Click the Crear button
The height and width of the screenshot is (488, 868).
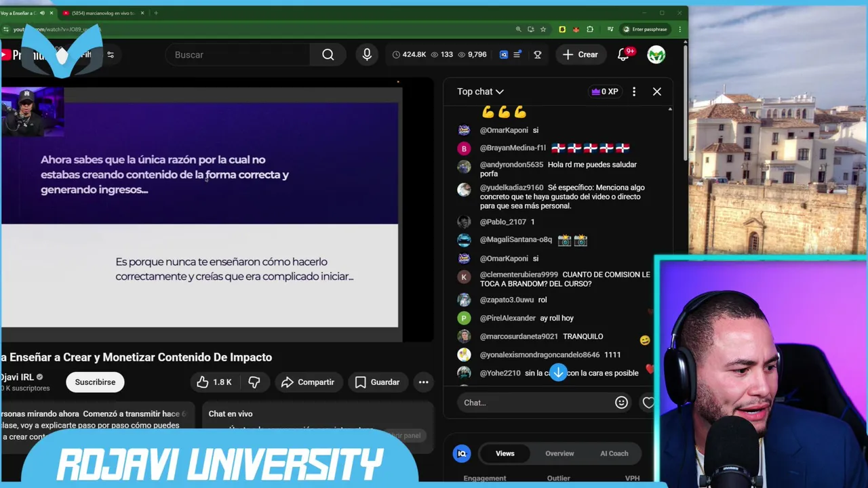click(580, 55)
